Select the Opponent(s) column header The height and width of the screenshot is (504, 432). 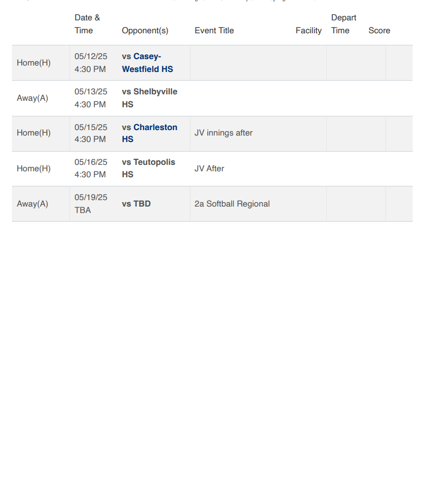[x=145, y=30]
